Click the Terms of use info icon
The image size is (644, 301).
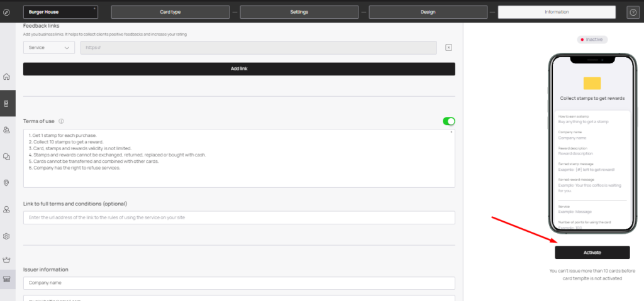[61, 121]
